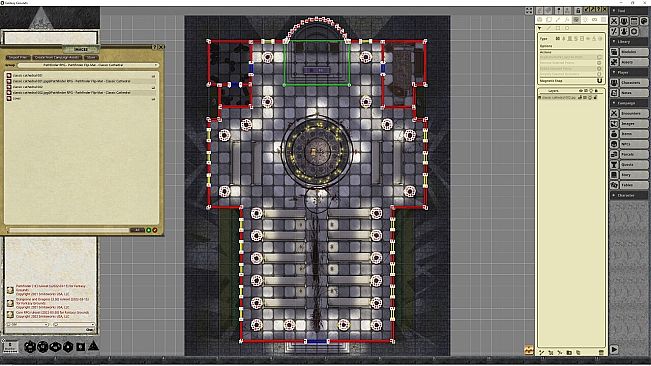Toggle the first Actions row checkbox
Viewport: 651px width, 366px height.
(599, 57)
